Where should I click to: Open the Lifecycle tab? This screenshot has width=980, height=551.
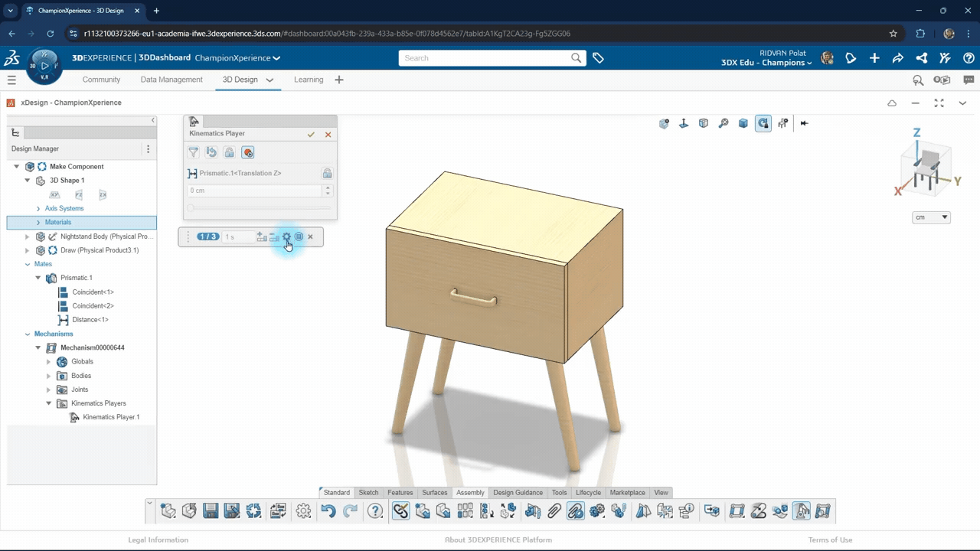(x=588, y=493)
